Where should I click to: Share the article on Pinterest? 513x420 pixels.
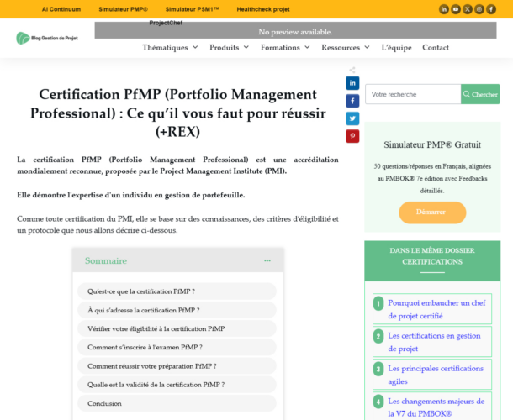352,136
